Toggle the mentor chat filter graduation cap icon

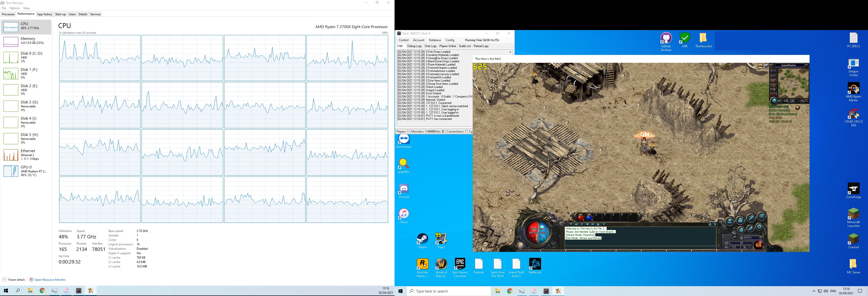[x=593, y=224]
